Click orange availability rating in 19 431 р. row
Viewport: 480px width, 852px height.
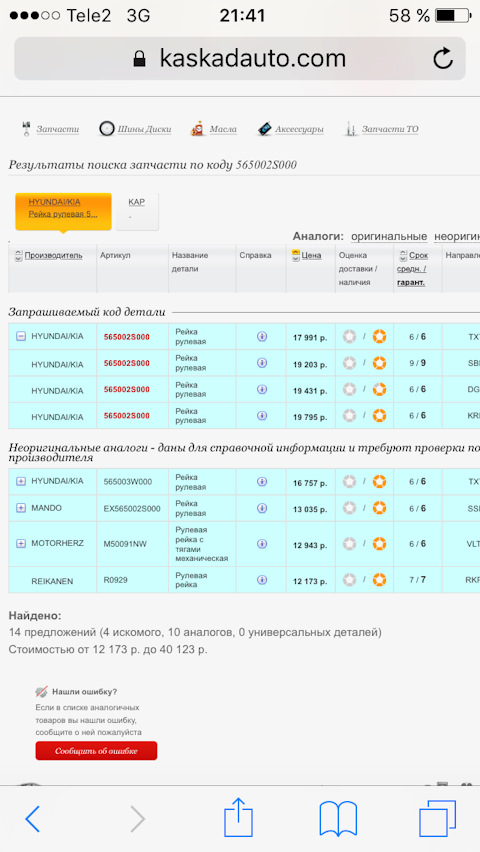click(379, 390)
